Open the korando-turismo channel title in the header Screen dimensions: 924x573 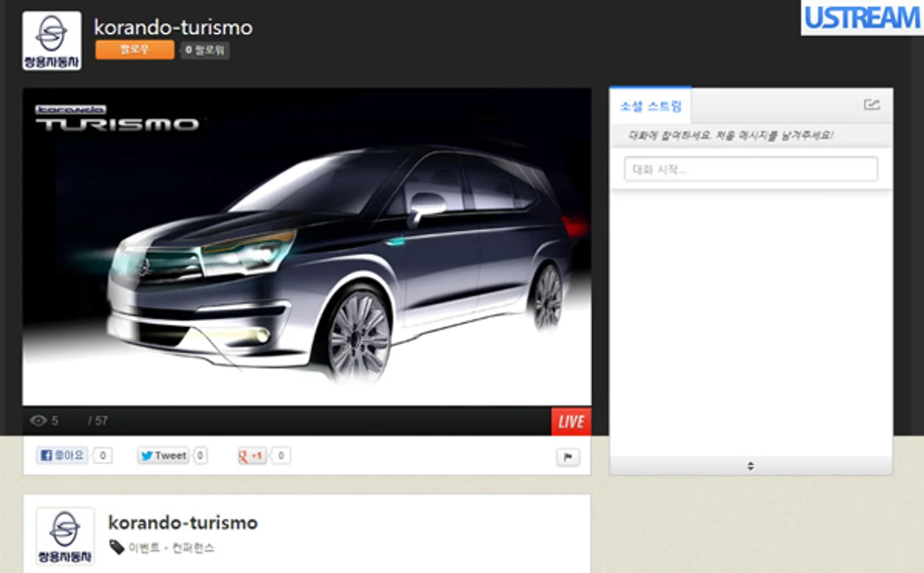point(173,27)
